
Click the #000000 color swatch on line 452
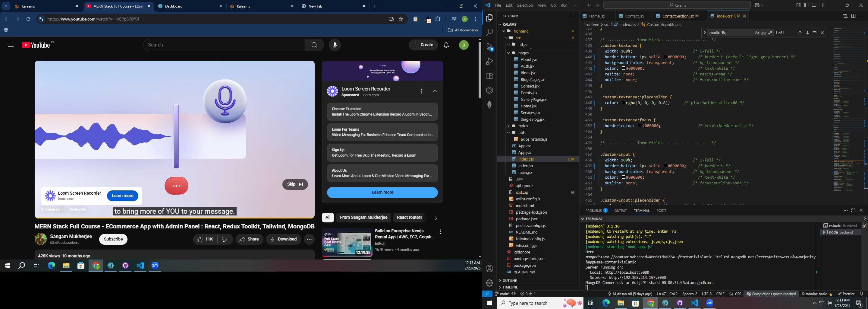(x=640, y=126)
